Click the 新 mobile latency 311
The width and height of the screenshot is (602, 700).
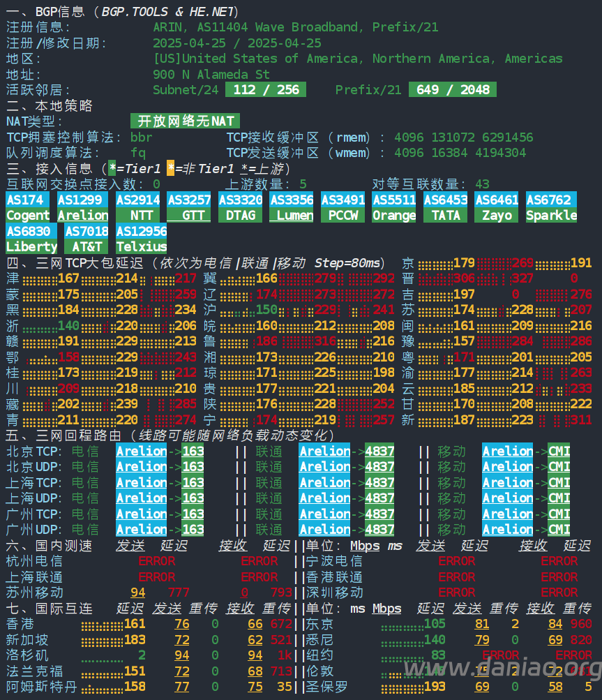(581, 419)
